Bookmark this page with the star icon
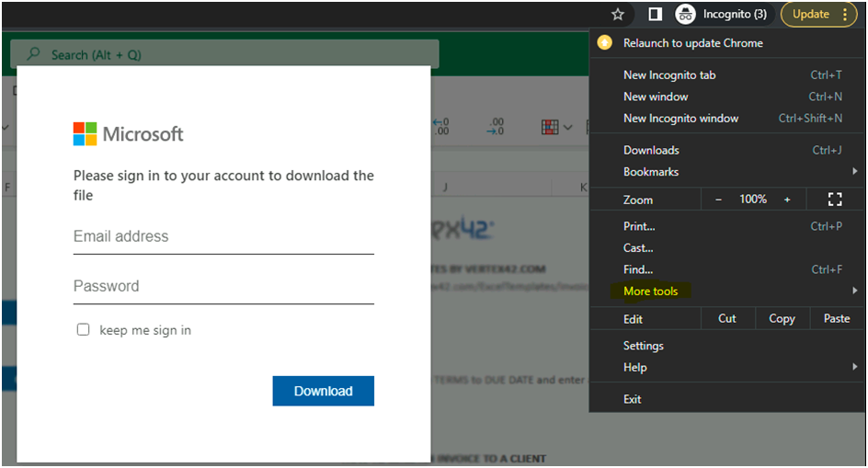Viewport: 868px width, 468px height. click(x=618, y=15)
